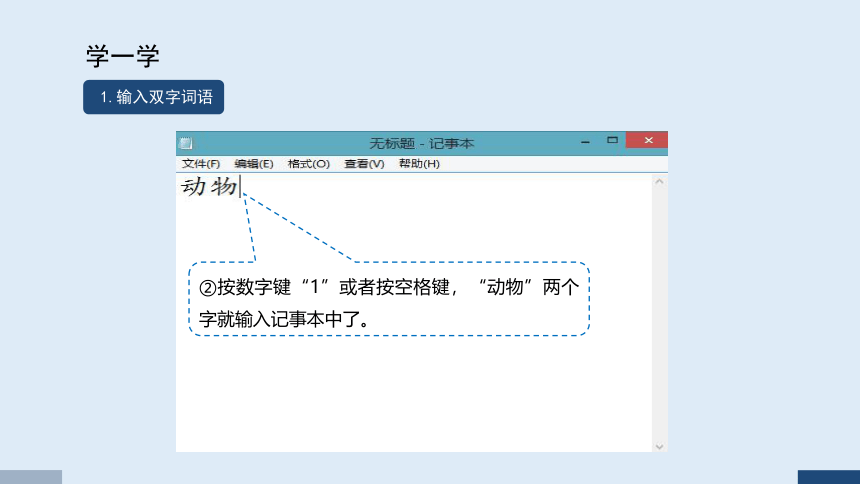Close the 无标题 - 记事本 window
The width and height of the screenshot is (860, 484).
(647, 140)
